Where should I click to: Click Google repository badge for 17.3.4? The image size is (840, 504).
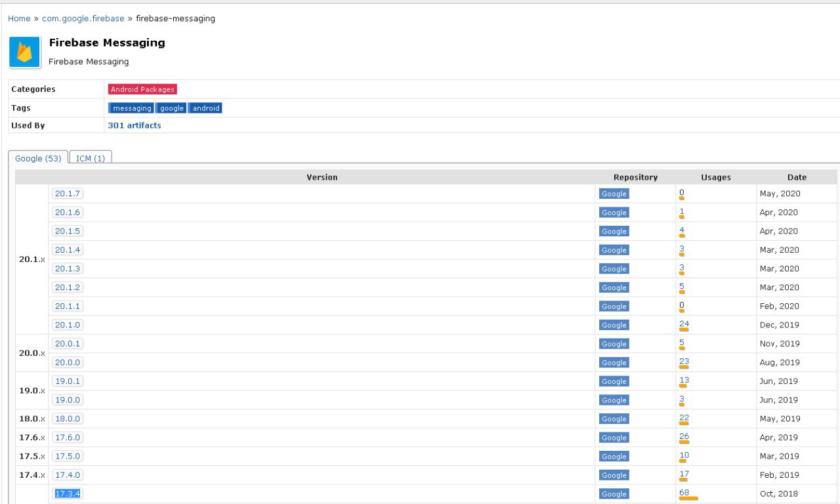(x=614, y=493)
